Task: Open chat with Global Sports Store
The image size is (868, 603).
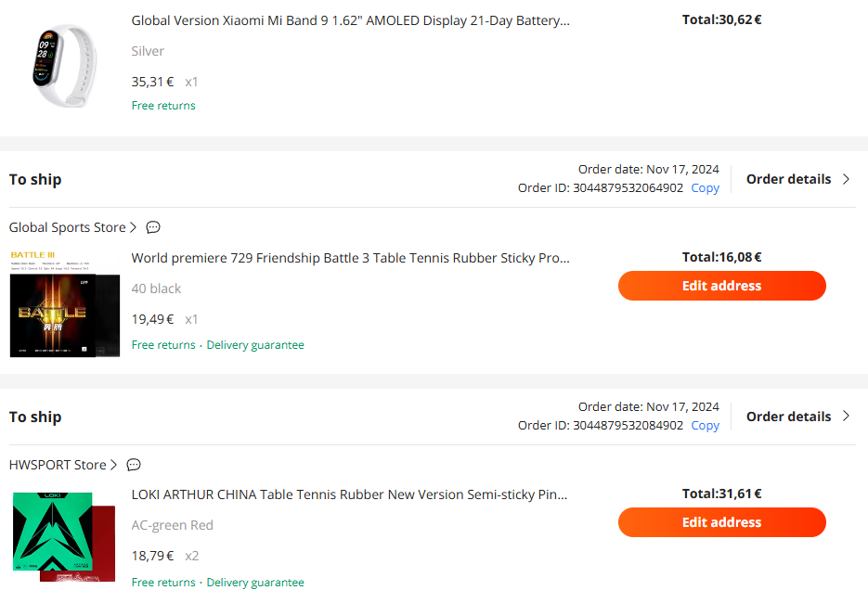Action: (153, 227)
